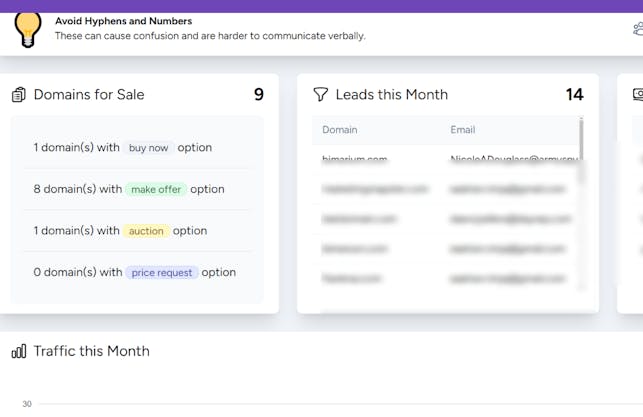Click the yellow 'auction' badge

[146, 231]
